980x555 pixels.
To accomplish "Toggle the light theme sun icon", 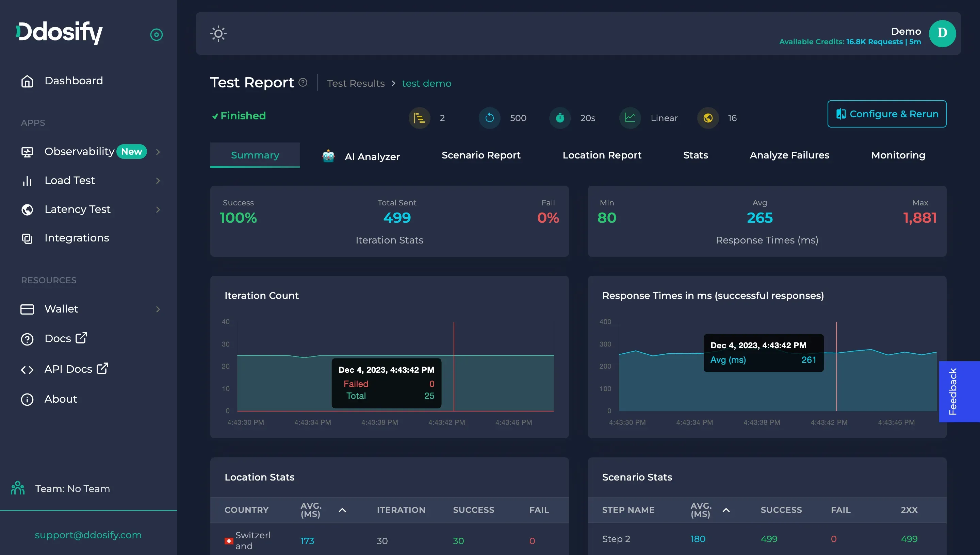I will [x=218, y=34].
